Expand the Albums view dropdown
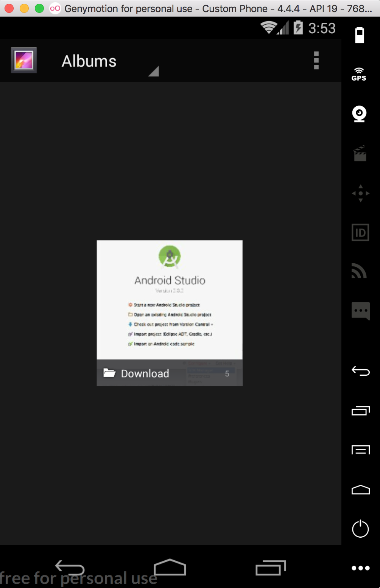Viewport: 380px width, 588px height. point(110,61)
